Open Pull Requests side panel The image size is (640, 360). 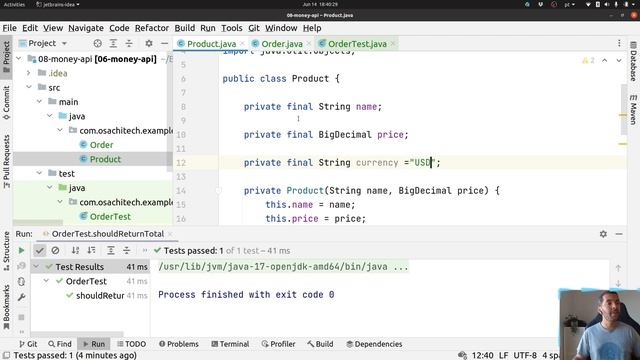[6, 162]
